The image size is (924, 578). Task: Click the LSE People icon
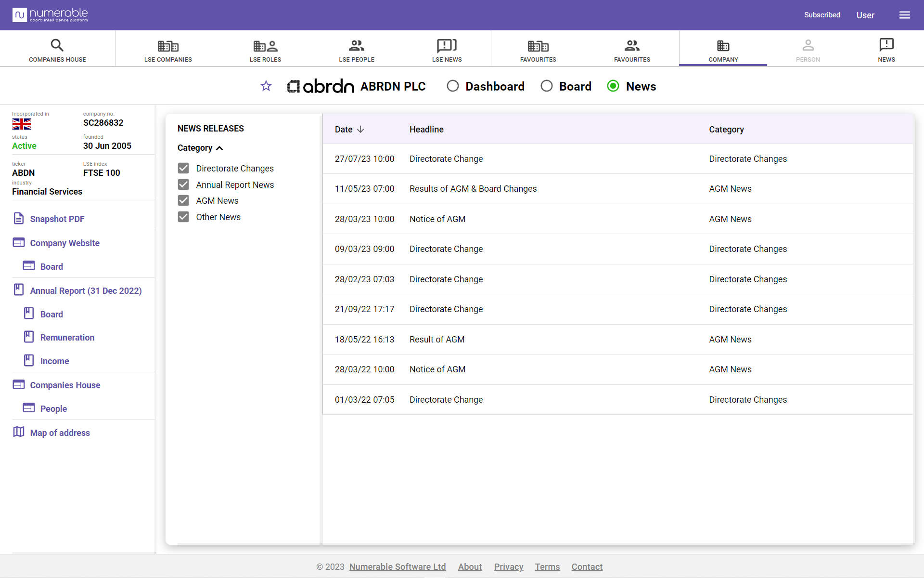pos(357,46)
